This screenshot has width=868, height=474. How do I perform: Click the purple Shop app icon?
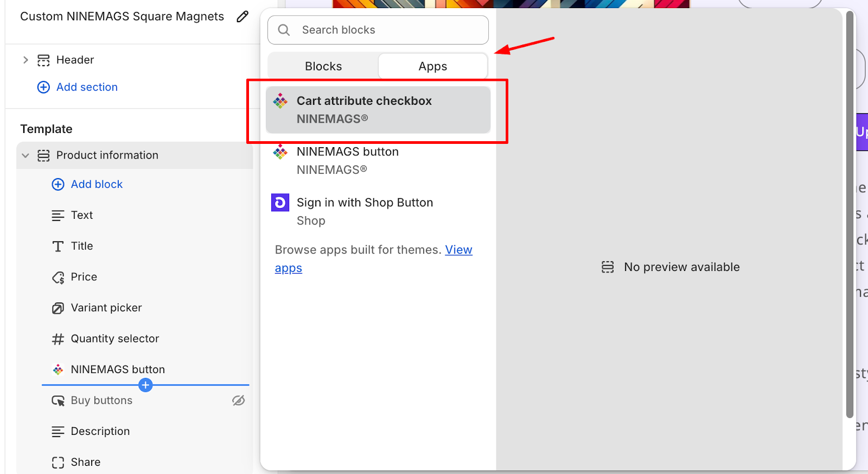[280, 203]
